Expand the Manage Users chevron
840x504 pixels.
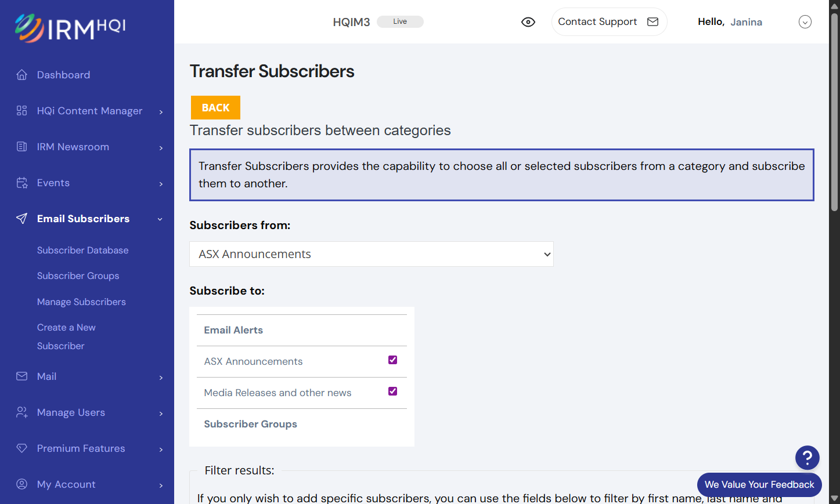(161, 414)
